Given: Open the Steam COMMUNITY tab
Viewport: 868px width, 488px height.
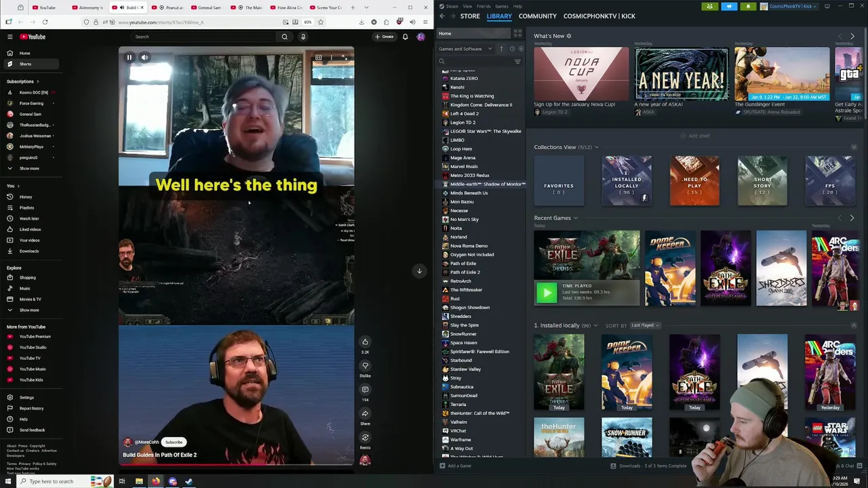Looking at the screenshot, I should tap(537, 16).
